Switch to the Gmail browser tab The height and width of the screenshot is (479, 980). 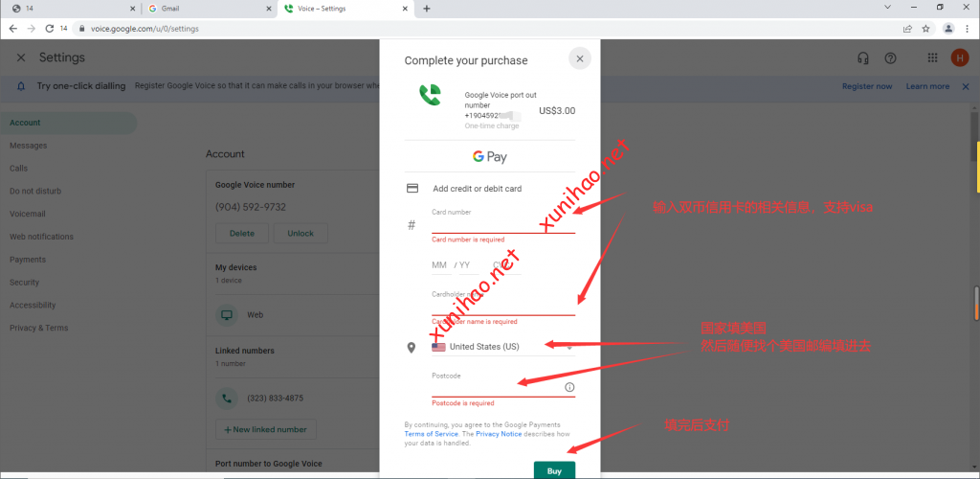(x=206, y=9)
